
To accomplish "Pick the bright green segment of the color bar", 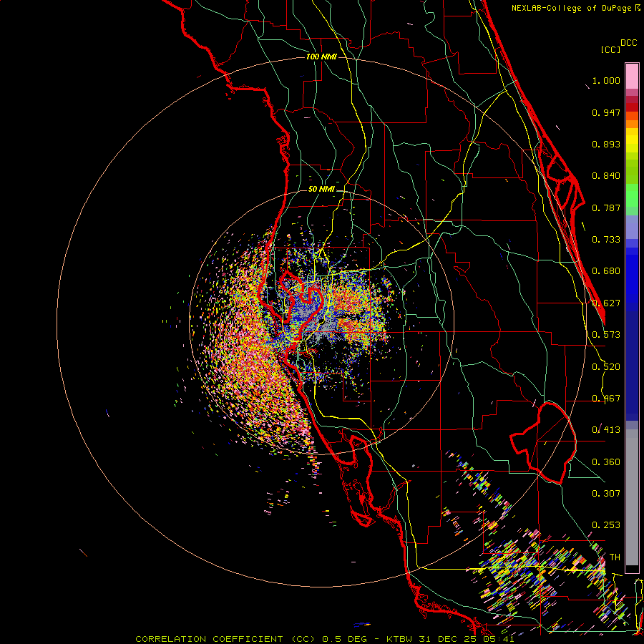I will [x=632, y=195].
